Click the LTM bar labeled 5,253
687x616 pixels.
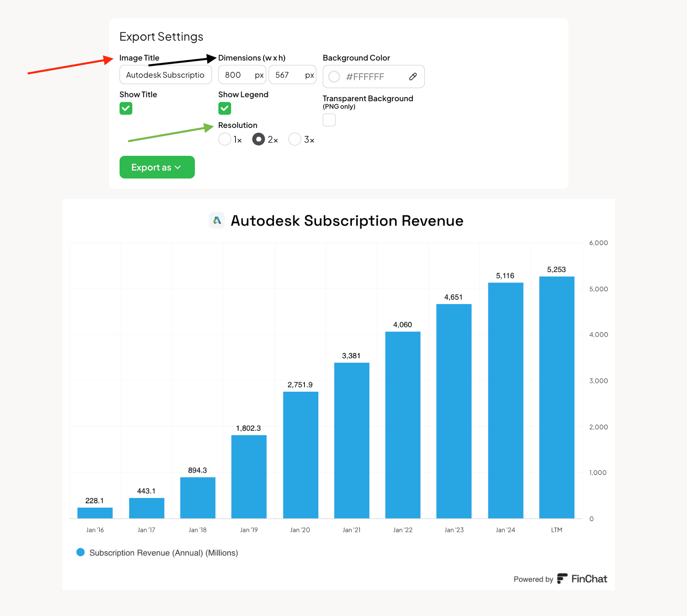(557, 397)
